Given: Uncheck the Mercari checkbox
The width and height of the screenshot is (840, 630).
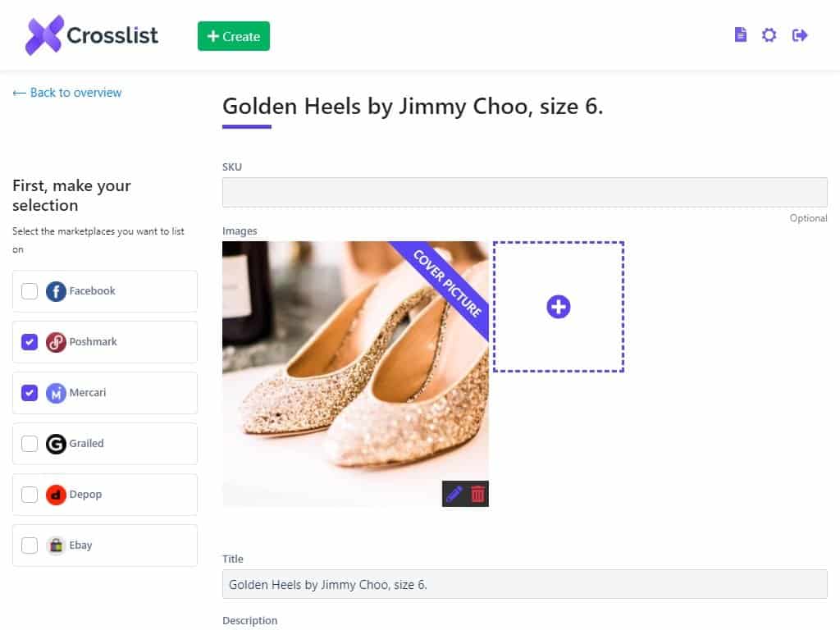Looking at the screenshot, I should (30, 393).
